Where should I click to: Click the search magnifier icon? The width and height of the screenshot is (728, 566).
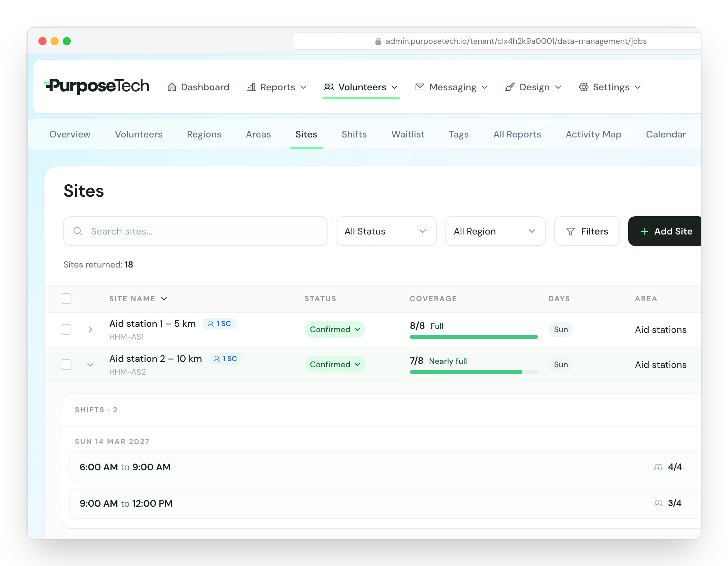pos(78,231)
